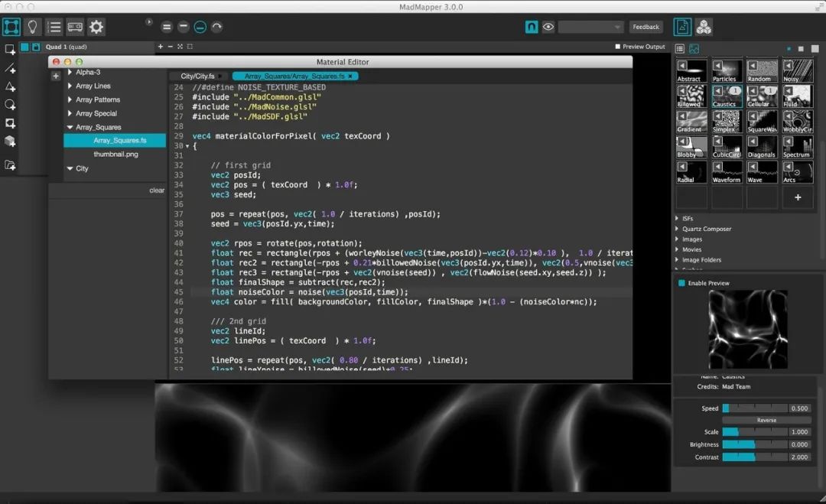This screenshot has width=826, height=504.
Task: Expand the Array Special folder
Action: point(70,113)
